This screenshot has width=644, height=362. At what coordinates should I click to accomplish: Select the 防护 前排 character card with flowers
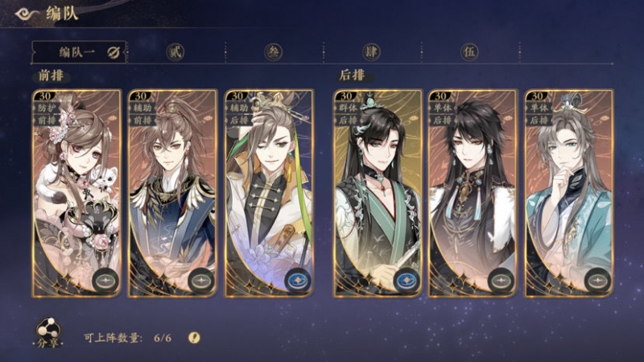click(76, 193)
